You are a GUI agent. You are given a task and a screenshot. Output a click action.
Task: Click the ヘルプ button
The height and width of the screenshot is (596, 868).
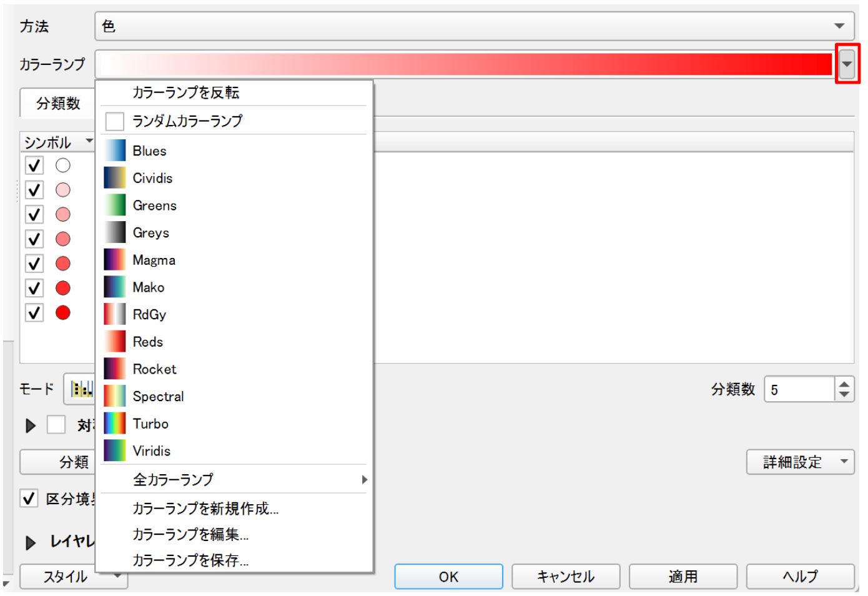[800, 576]
